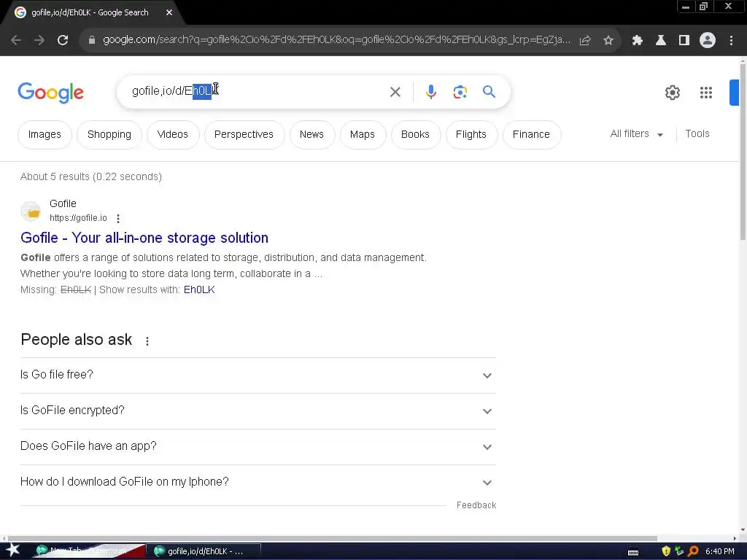
Task: Open the Extensions puzzle piece icon
Action: pyautogui.click(x=638, y=41)
